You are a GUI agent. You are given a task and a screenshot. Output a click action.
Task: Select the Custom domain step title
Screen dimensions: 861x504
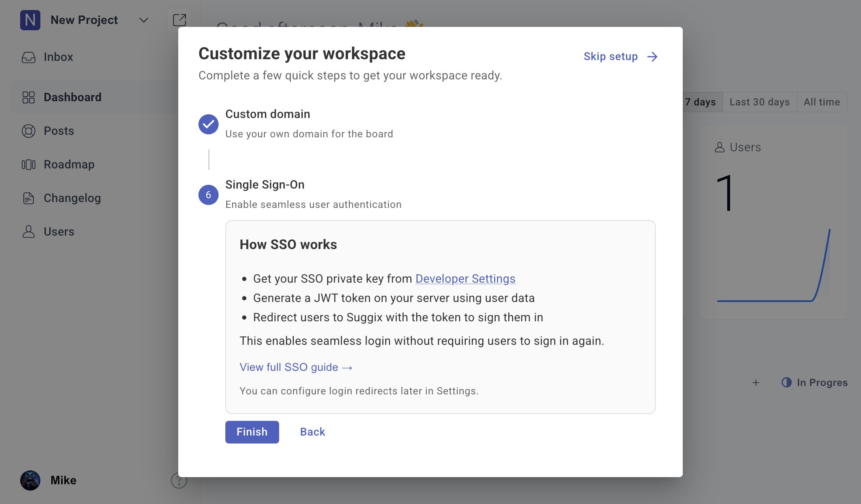pos(268,114)
